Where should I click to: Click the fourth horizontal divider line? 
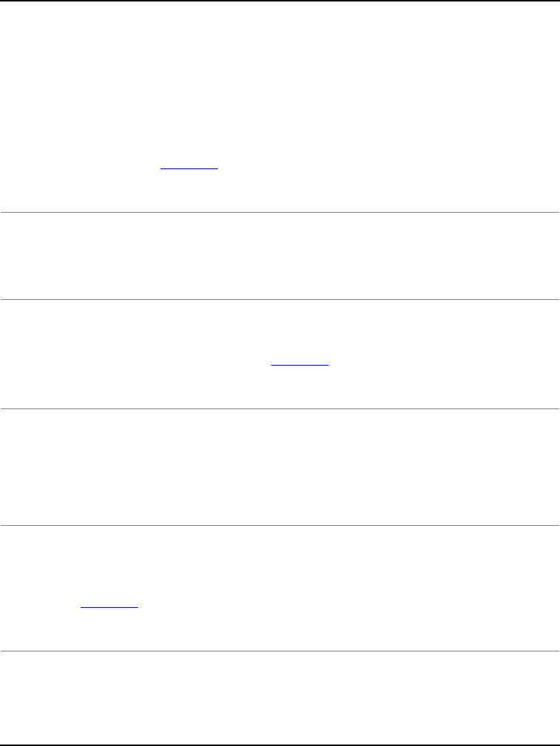coord(280,525)
